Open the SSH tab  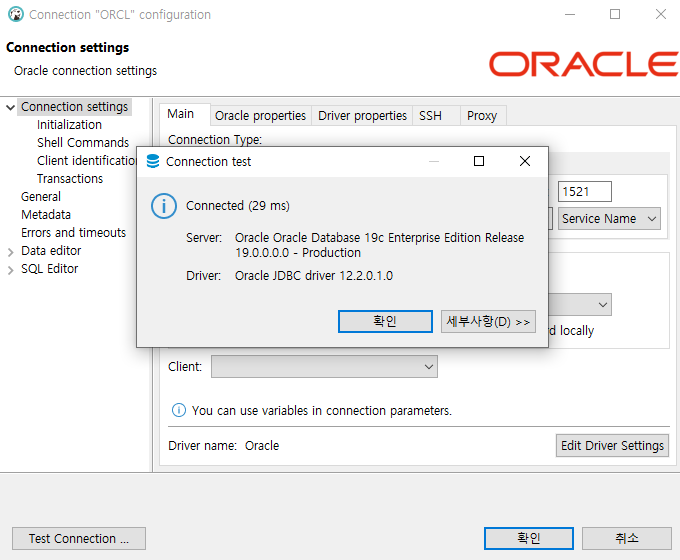[x=435, y=116]
